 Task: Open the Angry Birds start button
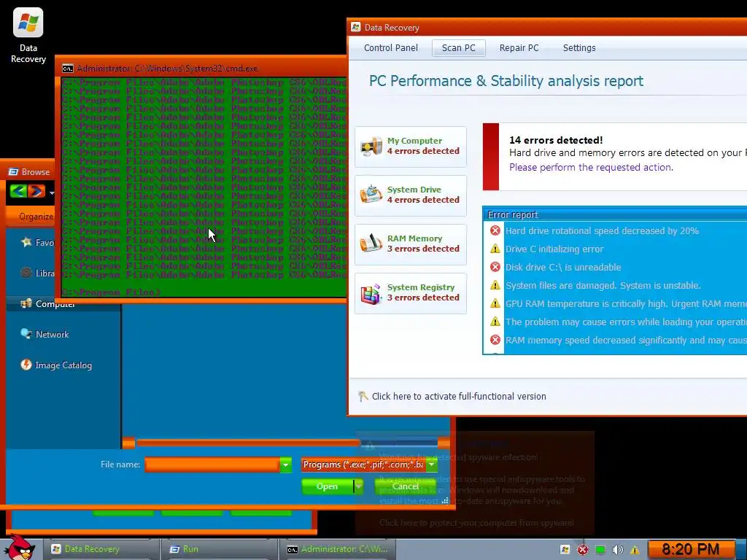click(19, 548)
